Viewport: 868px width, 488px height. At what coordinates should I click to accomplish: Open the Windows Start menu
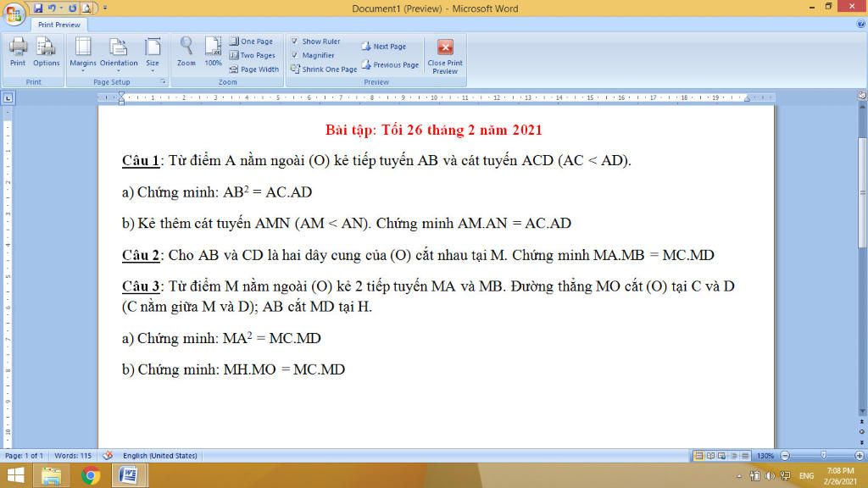coord(15,476)
